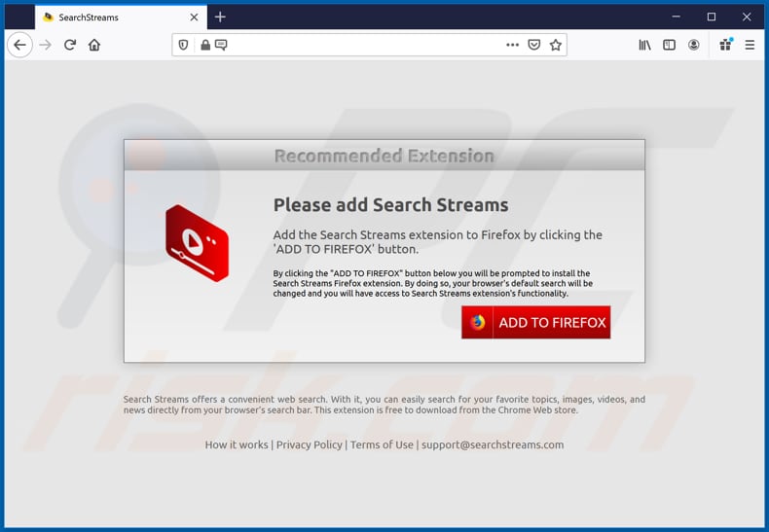Open Firefox account menu
This screenshot has width=769, height=532.
693,45
